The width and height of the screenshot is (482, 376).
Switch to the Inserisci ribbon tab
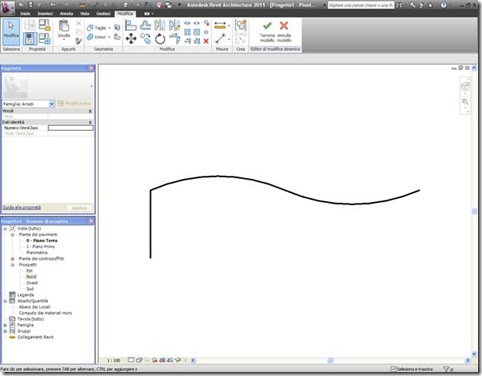pyautogui.click(x=45, y=14)
